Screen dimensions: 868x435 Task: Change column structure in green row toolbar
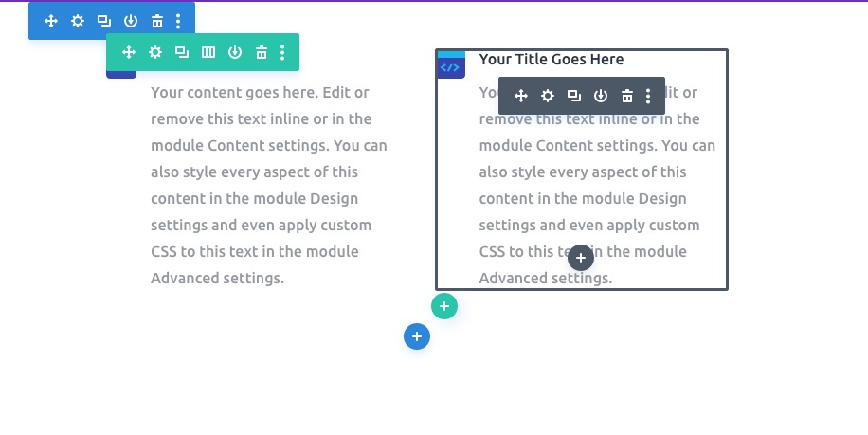208,52
